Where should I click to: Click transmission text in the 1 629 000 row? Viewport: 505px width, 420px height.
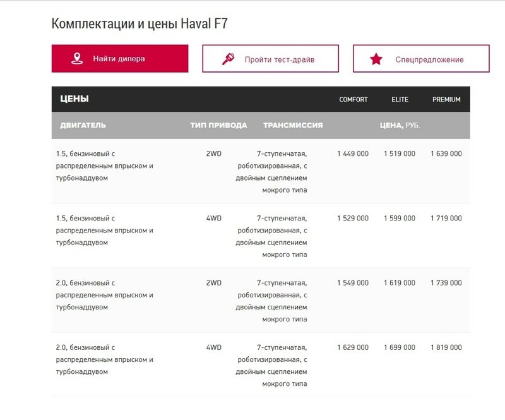click(271, 365)
